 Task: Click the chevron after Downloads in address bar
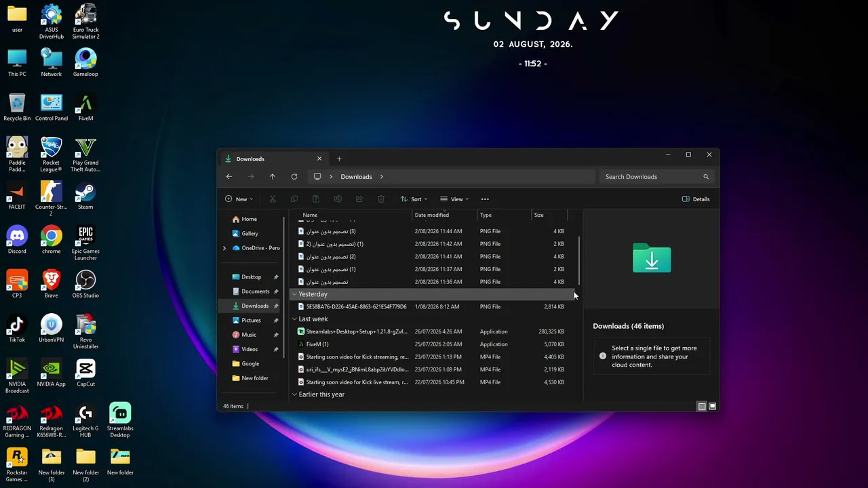pyautogui.click(x=382, y=177)
